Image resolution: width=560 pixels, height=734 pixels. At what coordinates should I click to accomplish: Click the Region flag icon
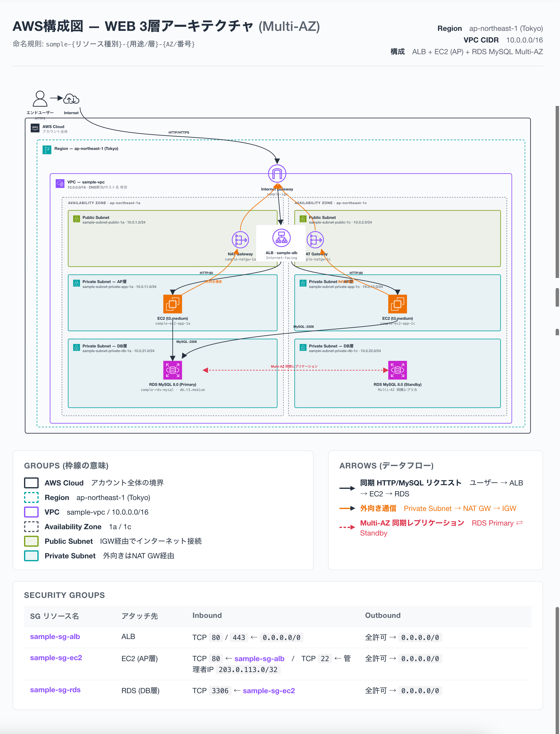coord(47,150)
